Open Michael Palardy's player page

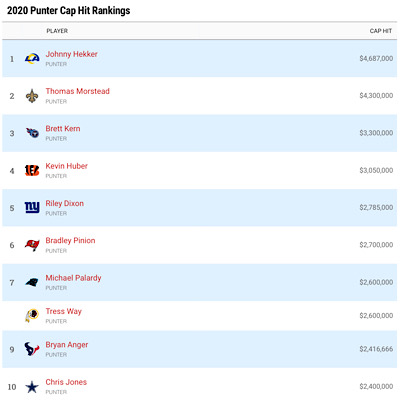[x=73, y=278]
